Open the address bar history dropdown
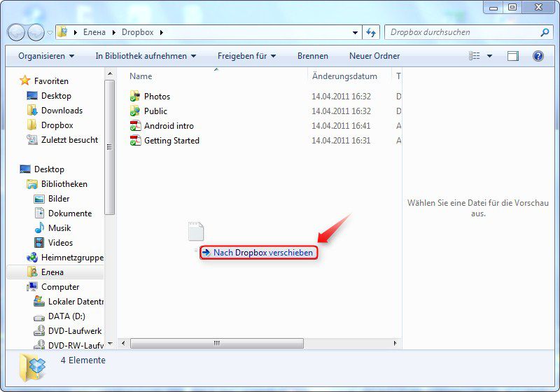560x392 pixels. click(x=355, y=32)
